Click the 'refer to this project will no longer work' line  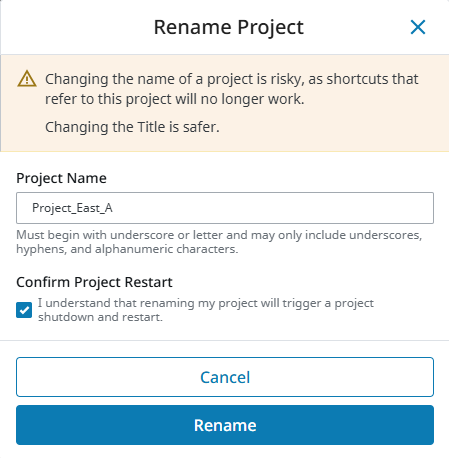pyautogui.click(x=175, y=99)
